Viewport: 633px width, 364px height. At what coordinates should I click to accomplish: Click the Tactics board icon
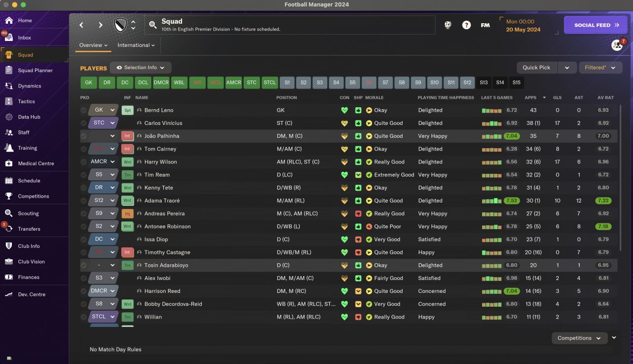coord(9,101)
